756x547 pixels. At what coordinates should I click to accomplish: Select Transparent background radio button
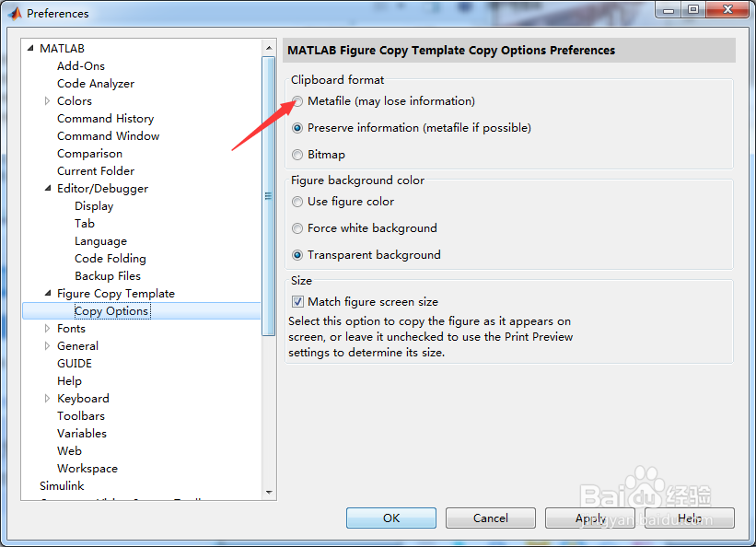coord(297,255)
